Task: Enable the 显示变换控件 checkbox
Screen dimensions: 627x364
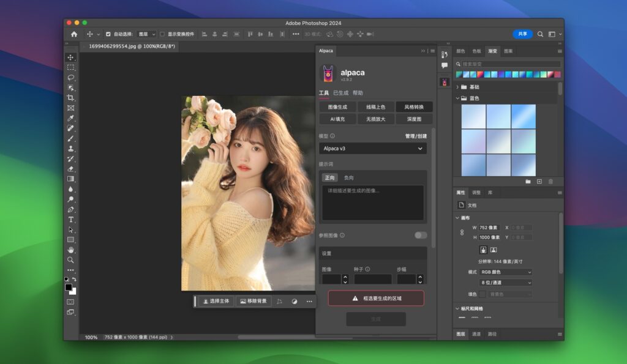Action: 162,34
